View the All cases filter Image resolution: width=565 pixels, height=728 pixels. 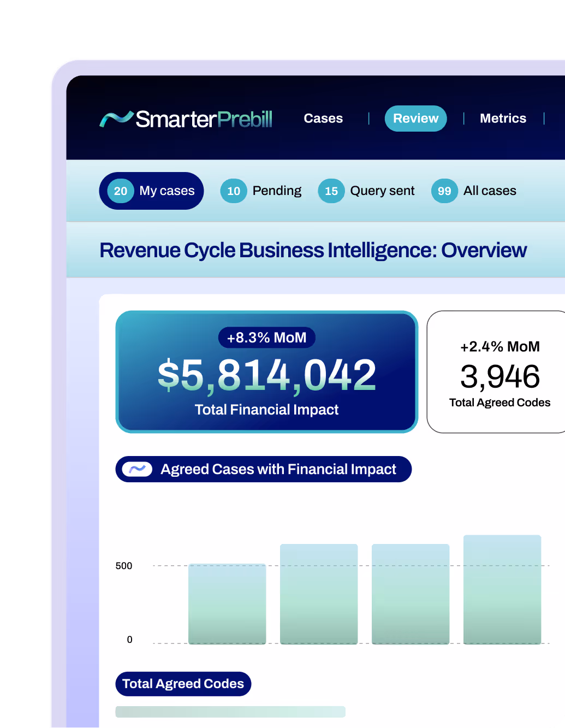pyautogui.click(x=474, y=191)
